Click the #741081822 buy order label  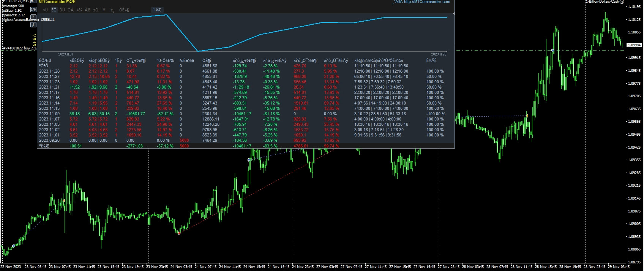click(x=20, y=48)
